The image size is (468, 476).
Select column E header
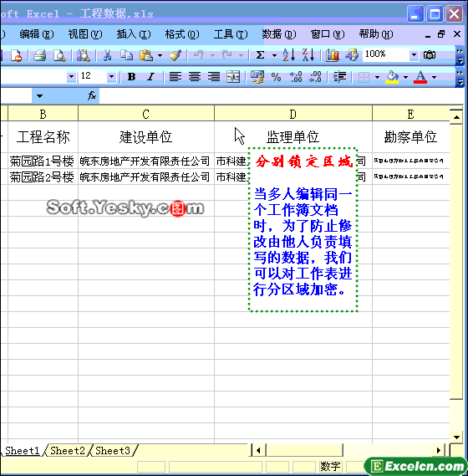(411, 114)
